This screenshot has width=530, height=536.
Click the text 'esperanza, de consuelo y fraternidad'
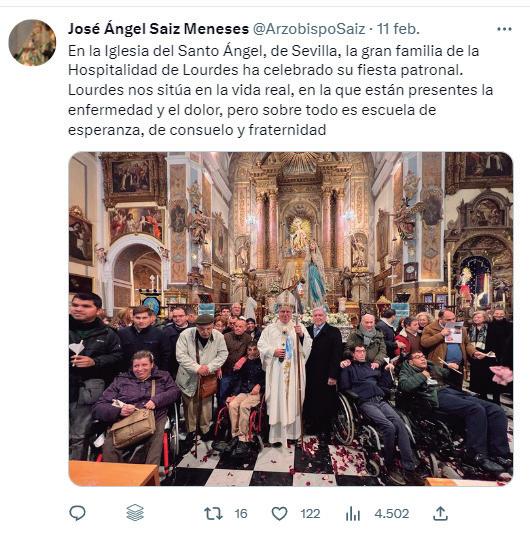point(197,130)
